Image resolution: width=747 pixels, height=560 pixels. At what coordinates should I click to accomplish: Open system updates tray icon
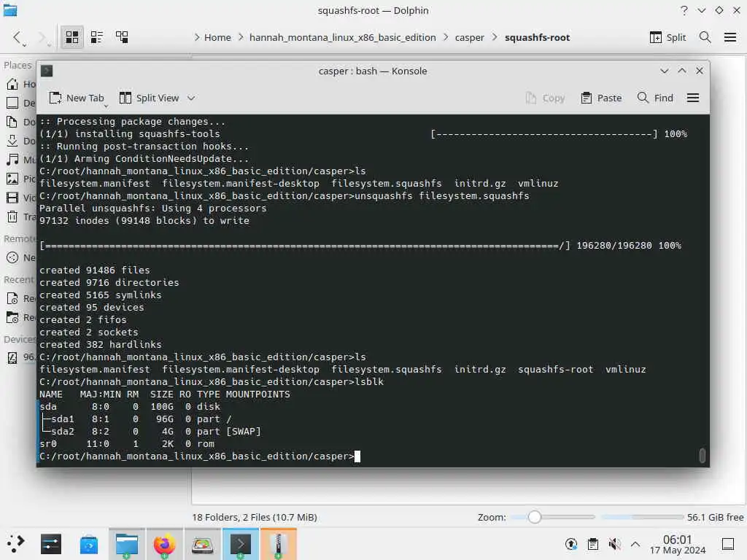(570, 544)
